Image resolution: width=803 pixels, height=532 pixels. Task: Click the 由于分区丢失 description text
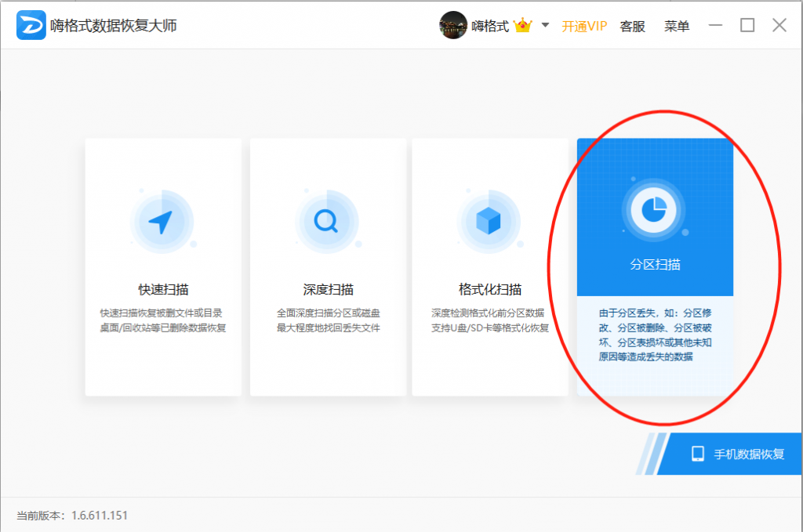(x=655, y=335)
